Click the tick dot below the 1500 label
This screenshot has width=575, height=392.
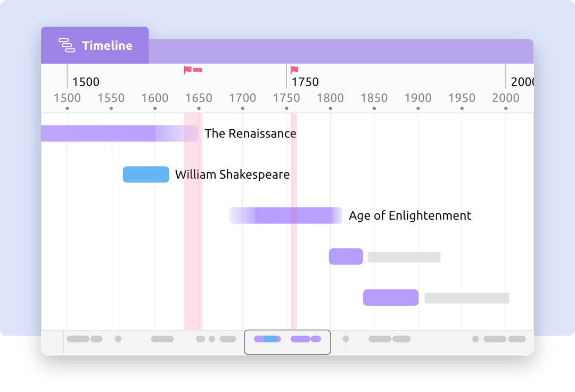point(67,107)
